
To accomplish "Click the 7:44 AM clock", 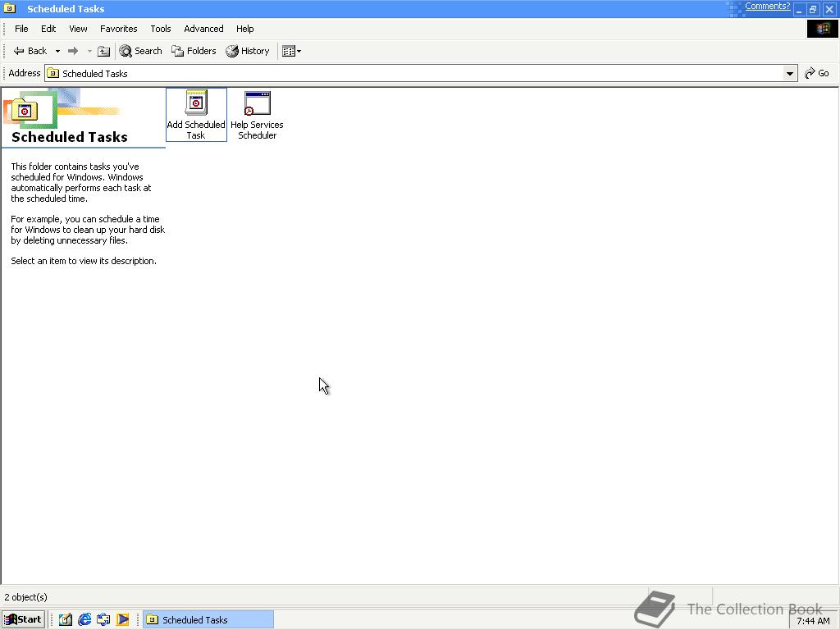I will pos(813,621).
